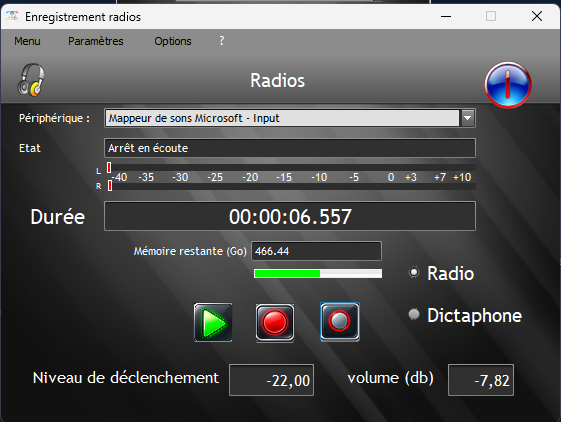Click the blue round power button
561x422 pixels.
tap(508, 85)
